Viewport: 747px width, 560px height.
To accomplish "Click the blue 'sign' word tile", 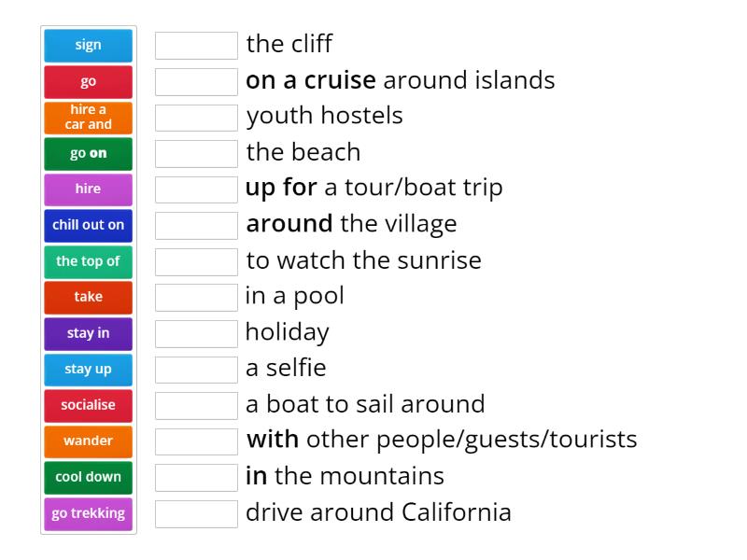I will pyautogui.click(x=88, y=45).
